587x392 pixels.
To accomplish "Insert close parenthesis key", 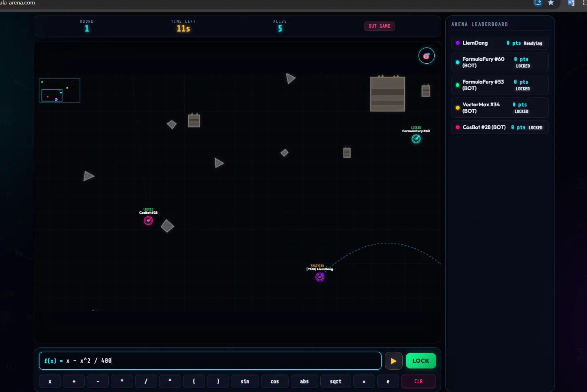I will (218, 381).
